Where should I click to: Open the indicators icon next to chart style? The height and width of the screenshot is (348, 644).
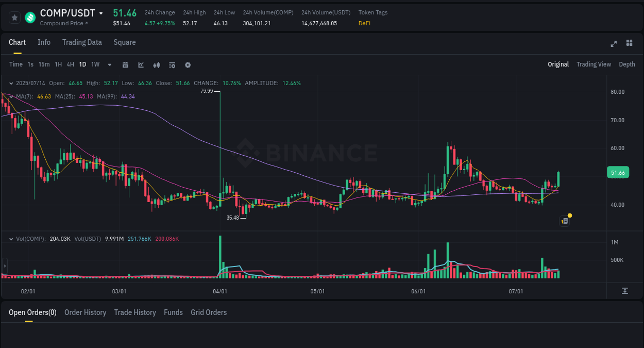pyautogui.click(x=156, y=64)
